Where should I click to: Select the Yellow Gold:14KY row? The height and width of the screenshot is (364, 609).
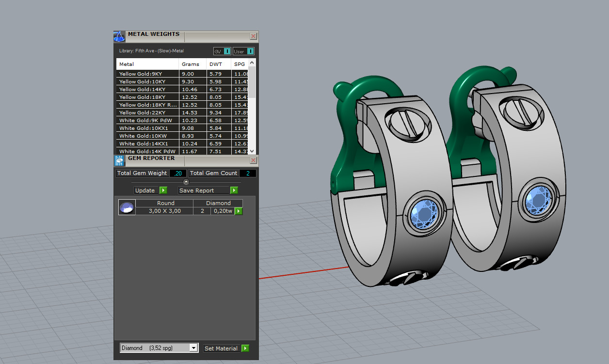pyautogui.click(x=183, y=89)
